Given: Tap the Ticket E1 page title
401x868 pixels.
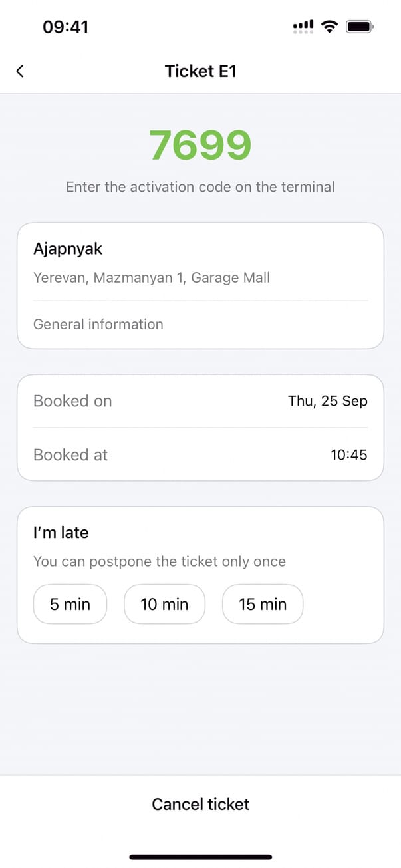Looking at the screenshot, I should [x=200, y=71].
